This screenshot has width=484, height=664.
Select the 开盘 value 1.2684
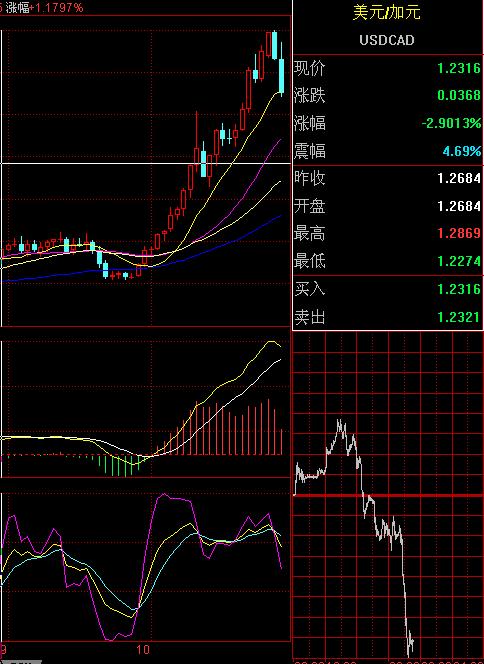[459, 206]
